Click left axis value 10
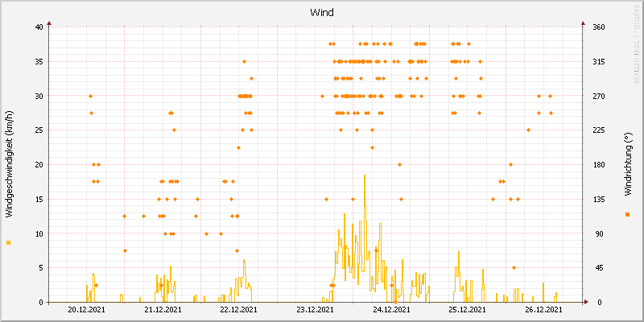This screenshot has width=644, height=322. (x=39, y=233)
